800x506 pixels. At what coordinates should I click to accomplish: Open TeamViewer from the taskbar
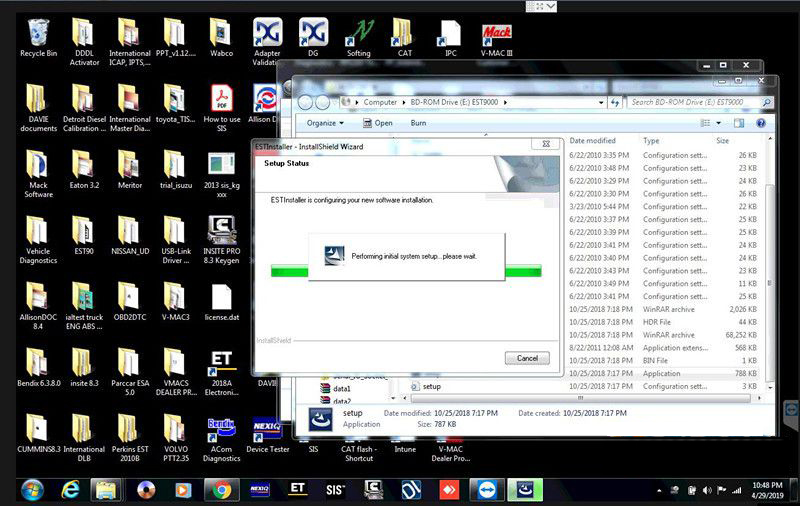point(487,490)
